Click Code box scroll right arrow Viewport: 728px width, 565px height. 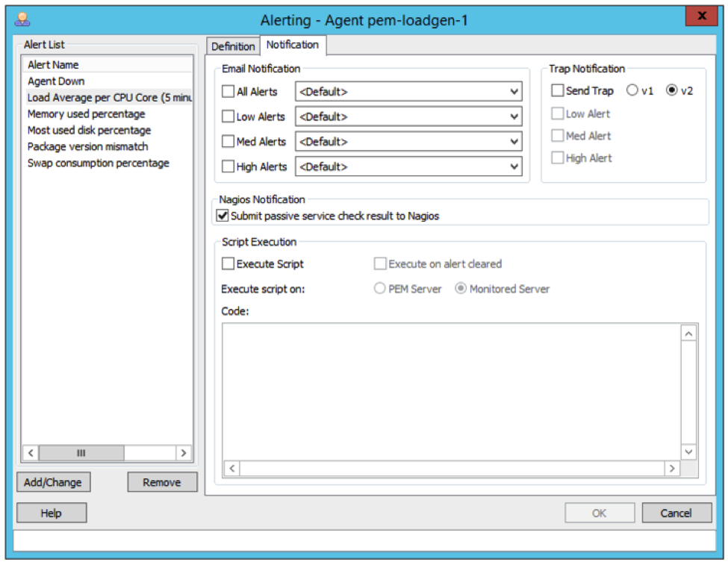pyautogui.click(x=672, y=469)
